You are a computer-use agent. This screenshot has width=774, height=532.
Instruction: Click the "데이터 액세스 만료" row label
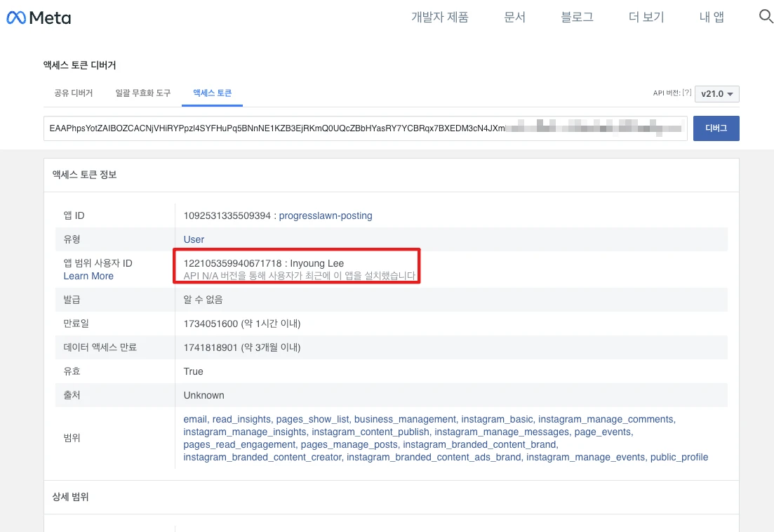[100, 347]
